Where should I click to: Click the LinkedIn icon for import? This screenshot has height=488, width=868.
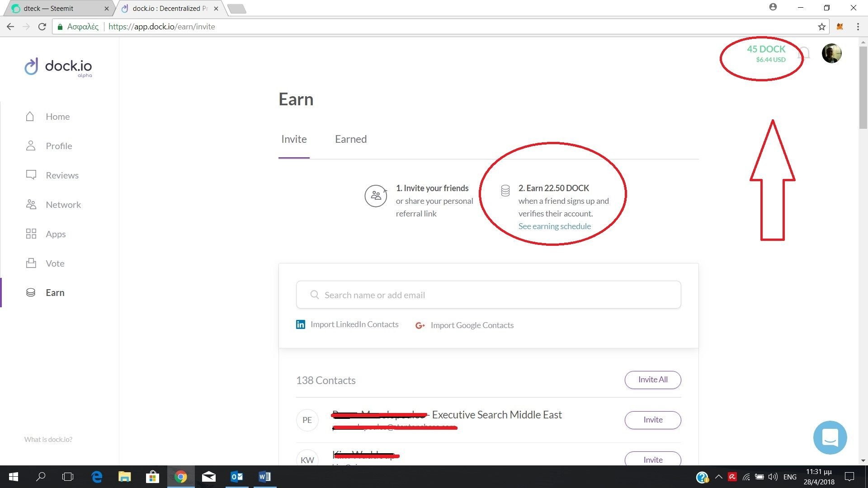point(301,324)
